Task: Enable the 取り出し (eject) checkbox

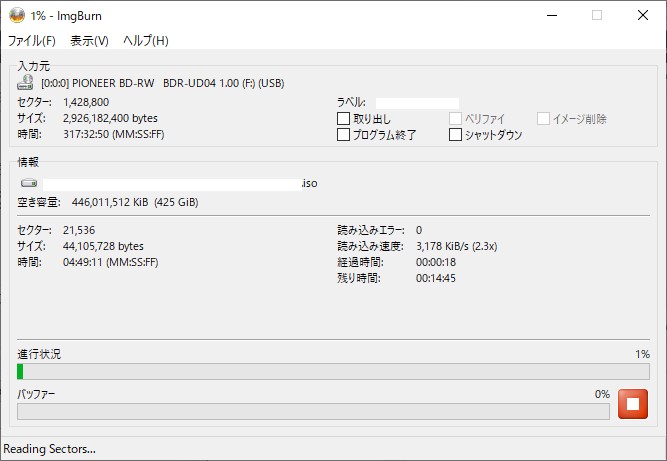Action: tap(343, 119)
